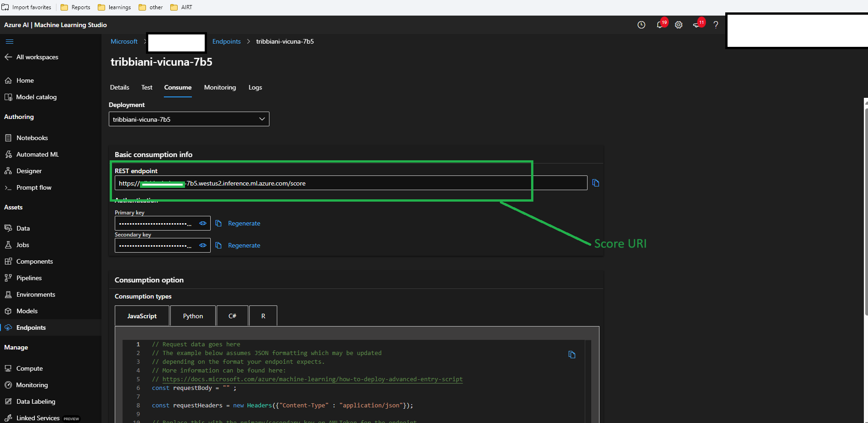868x423 pixels.
Task: Copy the REST endpoint URL
Action: point(596,183)
